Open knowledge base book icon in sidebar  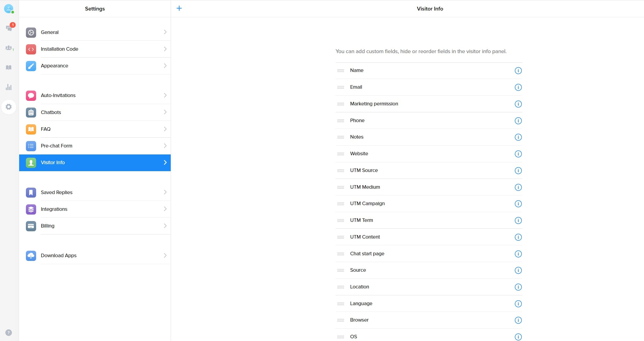9,67
